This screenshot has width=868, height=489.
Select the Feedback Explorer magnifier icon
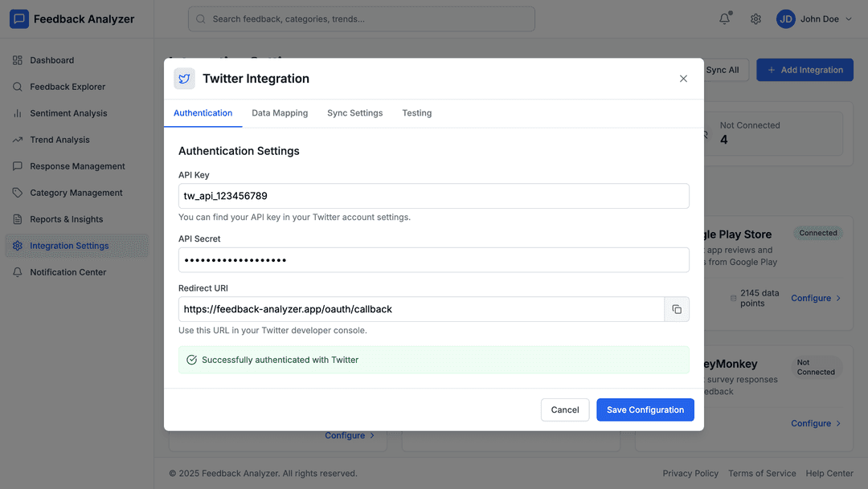(x=18, y=87)
